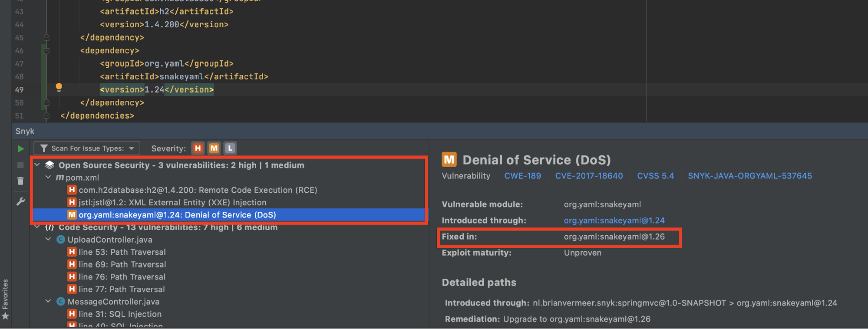Click the yellow lightbulb quick-fix icon
The image size is (868, 329).
(59, 88)
